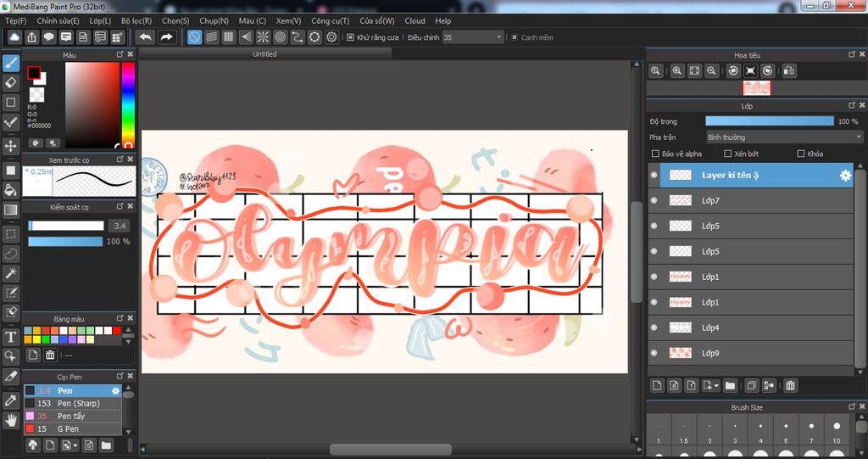The height and width of the screenshot is (459, 868).
Task: Hide the Lớp7 layer
Action: [654, 201]
